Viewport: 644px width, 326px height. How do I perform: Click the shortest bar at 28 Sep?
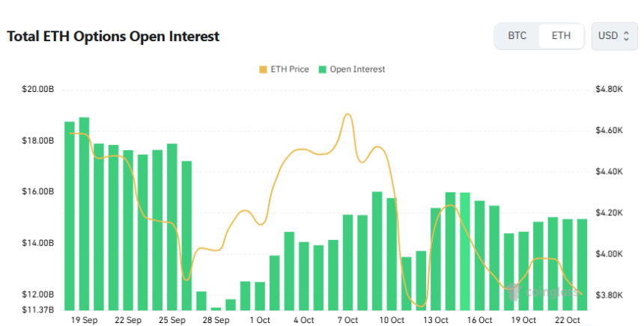216,309
